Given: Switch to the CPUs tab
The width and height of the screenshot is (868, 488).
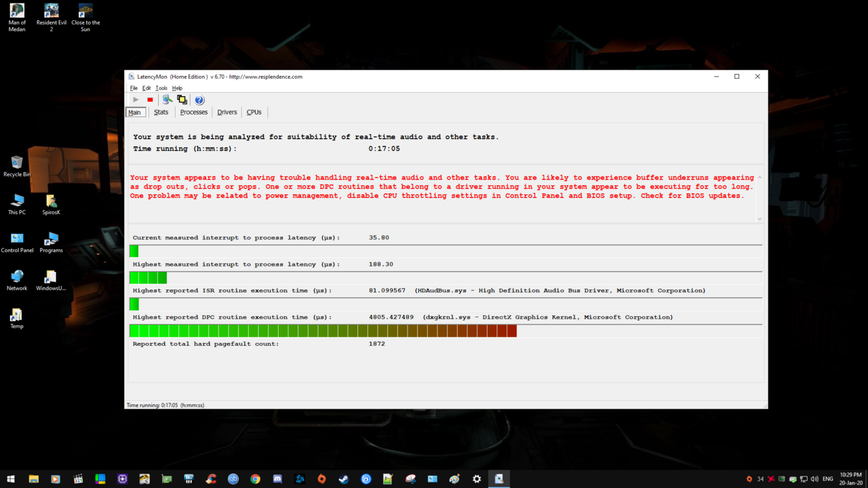Looking at the screenshot, I should click(x=254, y=112).
